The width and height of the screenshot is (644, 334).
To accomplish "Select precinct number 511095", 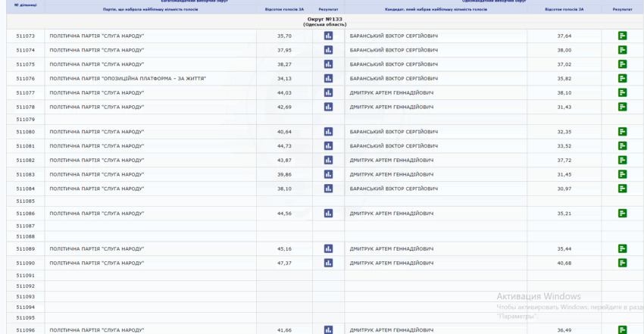I will (26, 318).
